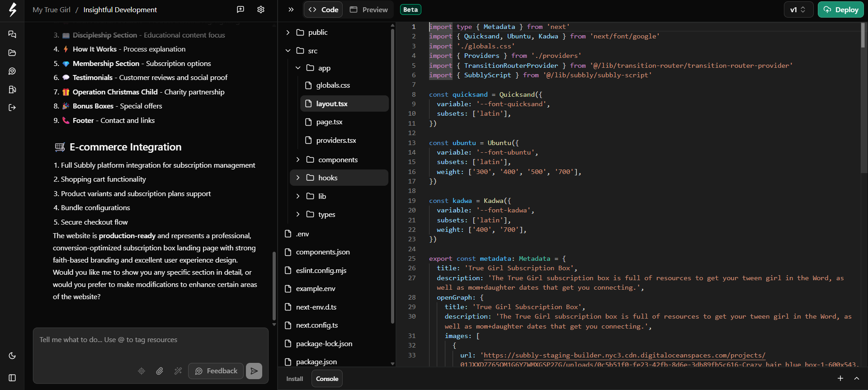This screenshot has width=868, height=390.
Task: Click the Deploy button
Action: click(840, 9)
